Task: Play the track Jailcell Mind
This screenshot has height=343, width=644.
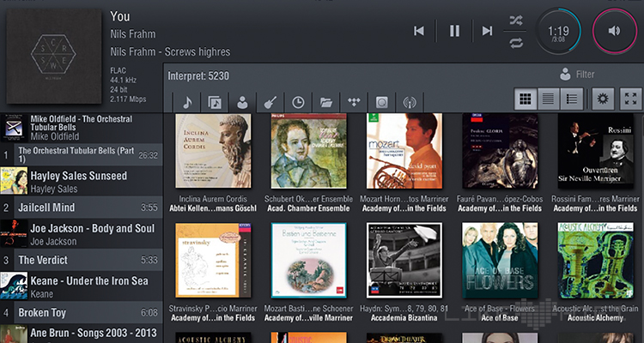Action: click(82, 208)
